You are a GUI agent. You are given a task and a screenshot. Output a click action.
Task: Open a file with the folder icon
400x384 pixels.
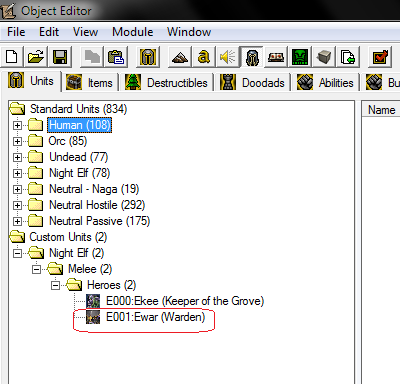pos(36,57)
